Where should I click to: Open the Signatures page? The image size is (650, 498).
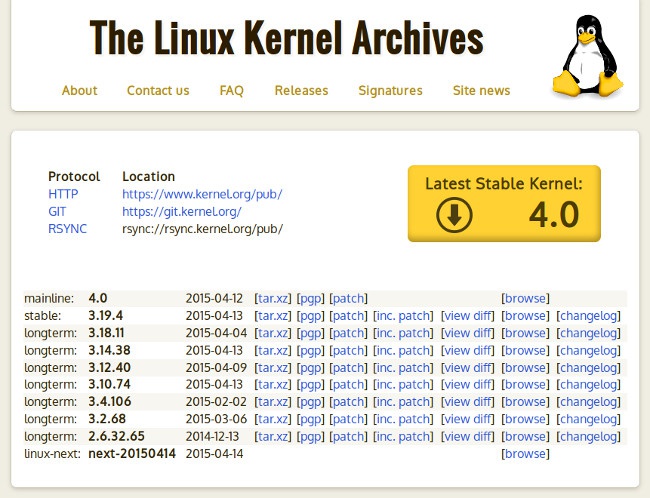[x=390, y=90]
